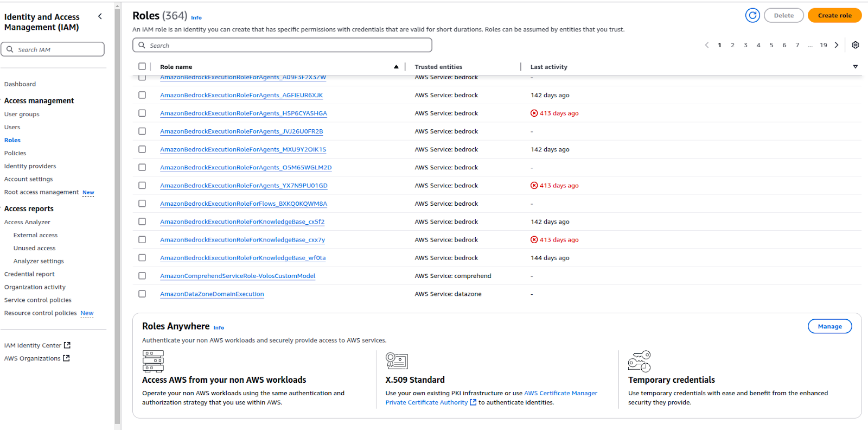Click the roles Search field
Viewport: 868px width, 430px height.
(x=282, y=45)
